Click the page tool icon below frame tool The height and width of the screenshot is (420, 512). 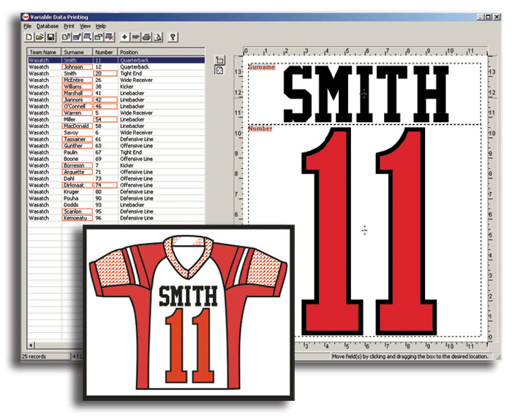220,70
